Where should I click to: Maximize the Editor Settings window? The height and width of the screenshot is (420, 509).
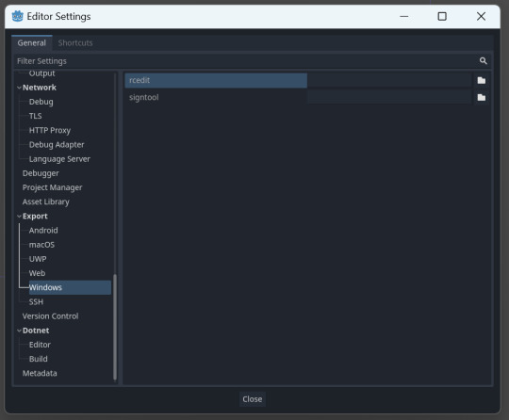(442, 16)
